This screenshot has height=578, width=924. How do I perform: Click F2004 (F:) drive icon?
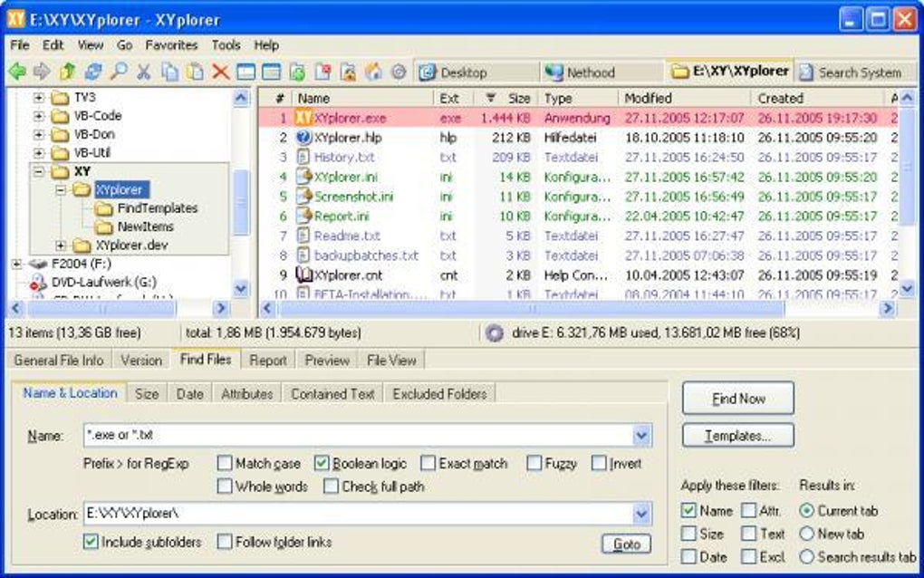pyautogui.click(x=38, y=264)
